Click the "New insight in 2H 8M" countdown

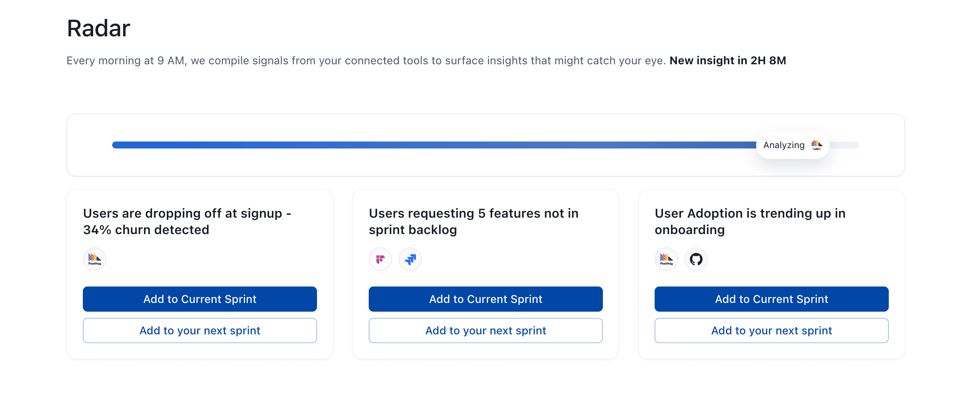pyautogui.click(x=727, y=60)
